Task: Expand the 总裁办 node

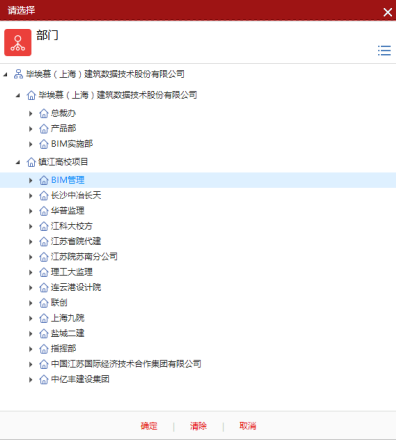Action: click(31, 114)
